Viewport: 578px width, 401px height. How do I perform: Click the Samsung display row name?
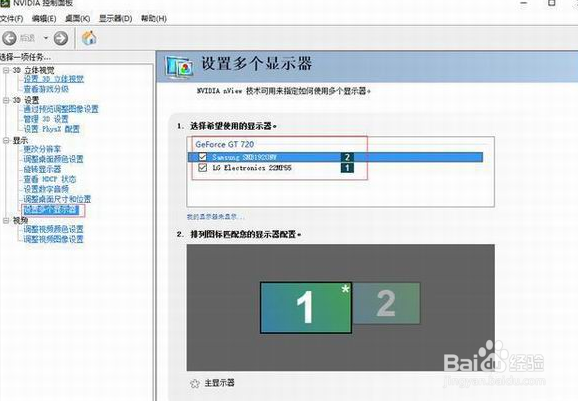click(x=244, y=157)
